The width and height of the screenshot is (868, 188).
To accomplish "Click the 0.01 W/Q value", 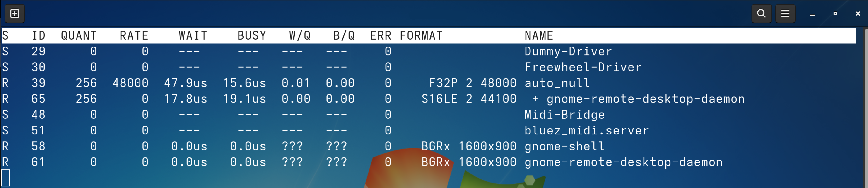I will 296,83.
